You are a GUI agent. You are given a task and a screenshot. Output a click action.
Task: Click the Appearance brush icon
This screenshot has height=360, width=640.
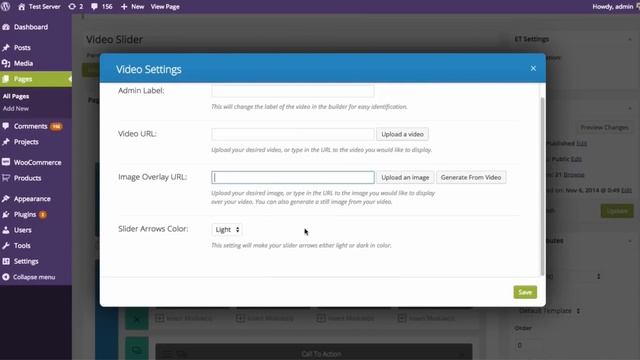pos(6,199)
